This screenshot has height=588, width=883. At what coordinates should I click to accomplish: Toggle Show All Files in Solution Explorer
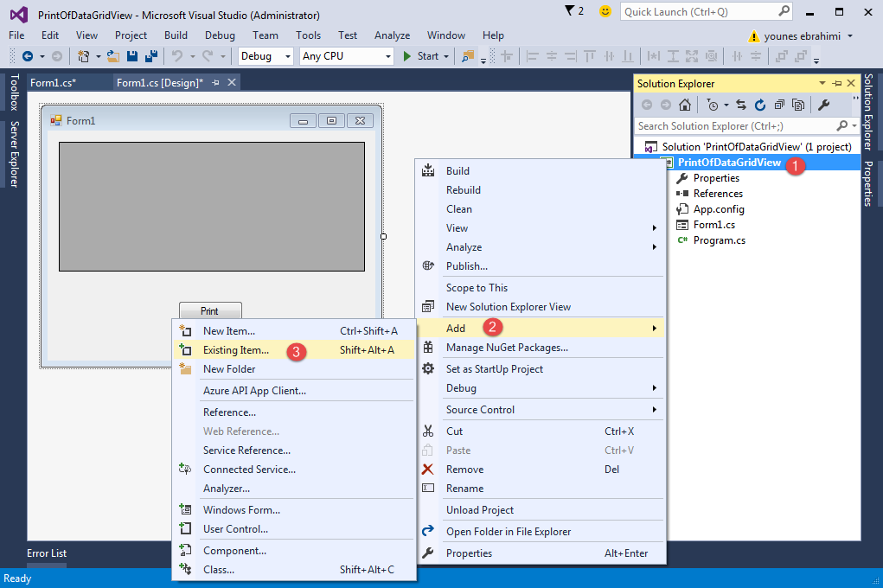tap(798, 105)
